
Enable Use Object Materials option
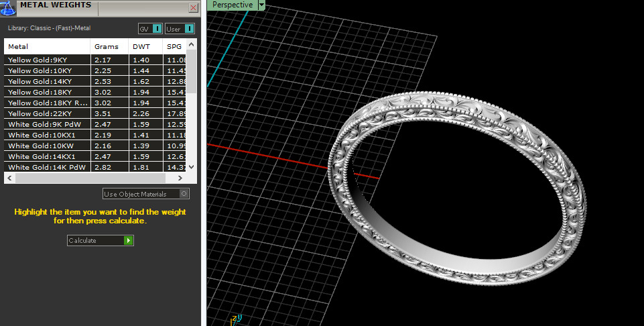[x=146, y=194]
